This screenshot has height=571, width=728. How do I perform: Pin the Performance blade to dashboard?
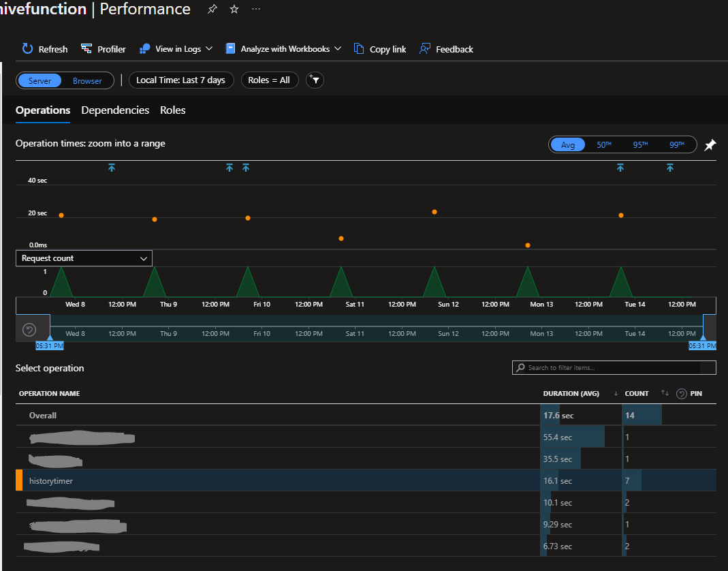pyautogui.click(x=212, y=9)
